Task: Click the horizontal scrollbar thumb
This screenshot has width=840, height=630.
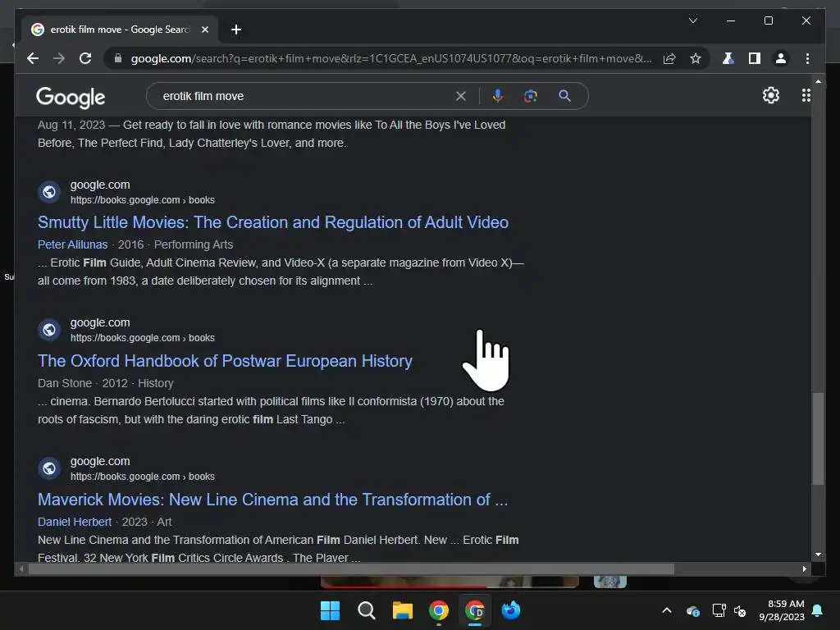Action: pyautogui.click(x=351, y=569)
